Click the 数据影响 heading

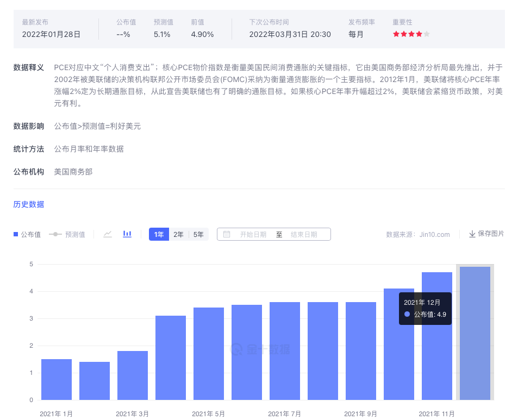coord(29,126)
